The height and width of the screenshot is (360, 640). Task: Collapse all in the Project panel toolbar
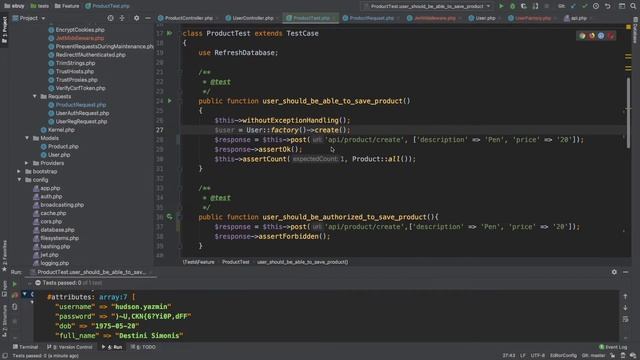(x=122, y=18)
